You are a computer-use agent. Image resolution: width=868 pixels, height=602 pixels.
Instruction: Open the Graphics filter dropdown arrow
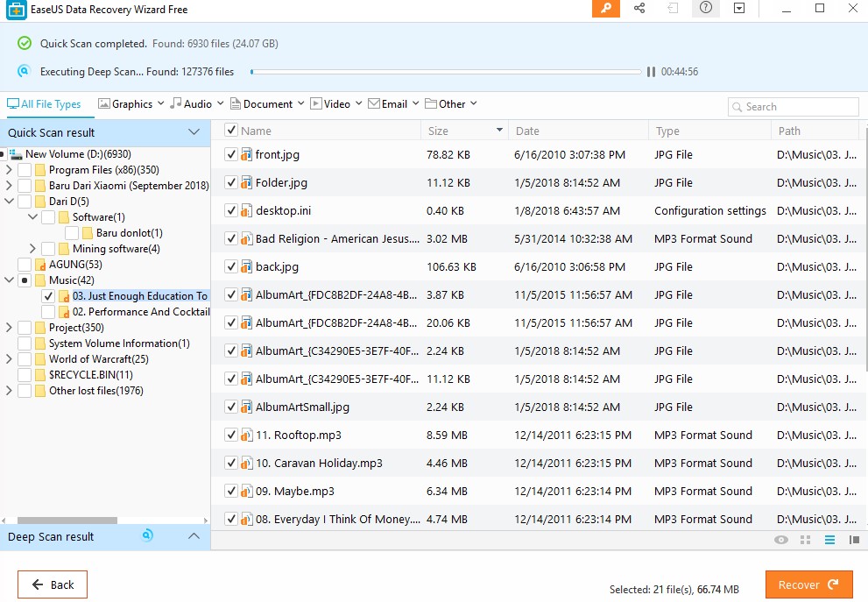pos(160,103)
